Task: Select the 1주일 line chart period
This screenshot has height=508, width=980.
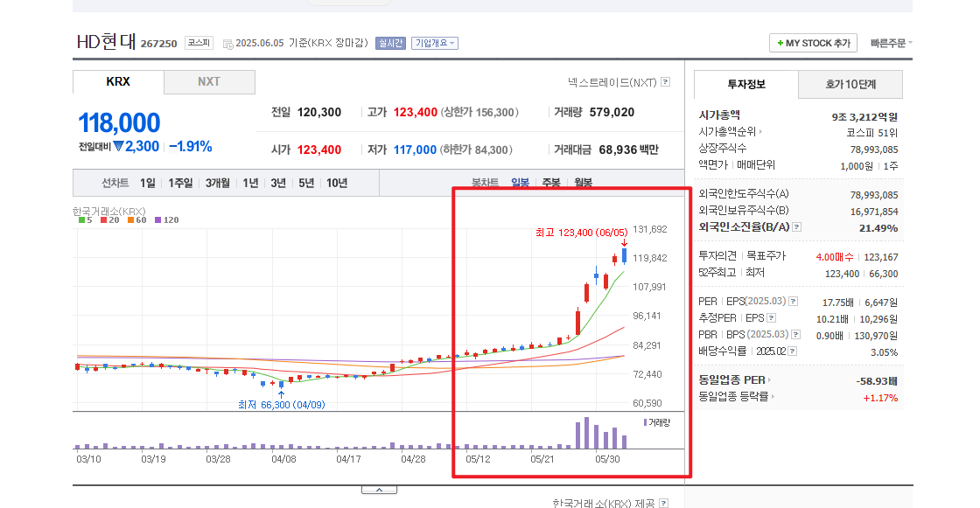Action: point(180,183)
